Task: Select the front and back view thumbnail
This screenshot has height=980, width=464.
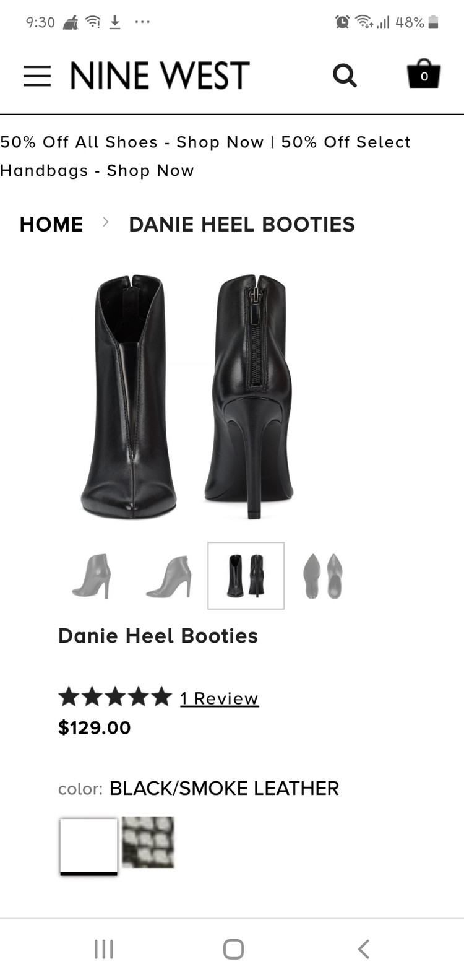Action: [x=246, y=576]
